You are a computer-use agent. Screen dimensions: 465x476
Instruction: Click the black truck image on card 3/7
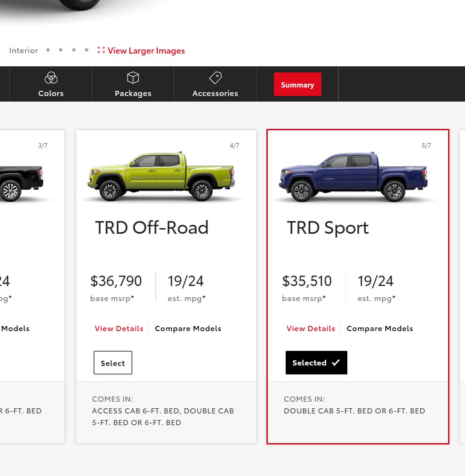(x=21, y=183)
